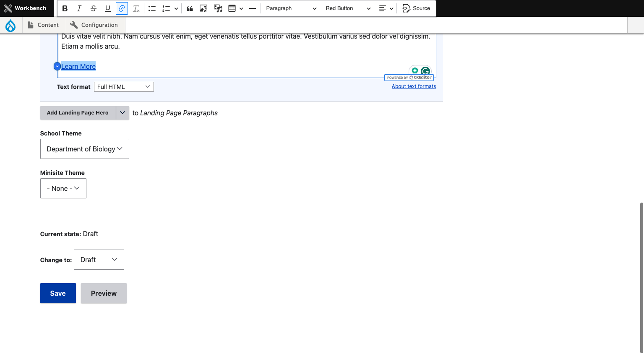Apply strikethrough formatting

point(94,8)
